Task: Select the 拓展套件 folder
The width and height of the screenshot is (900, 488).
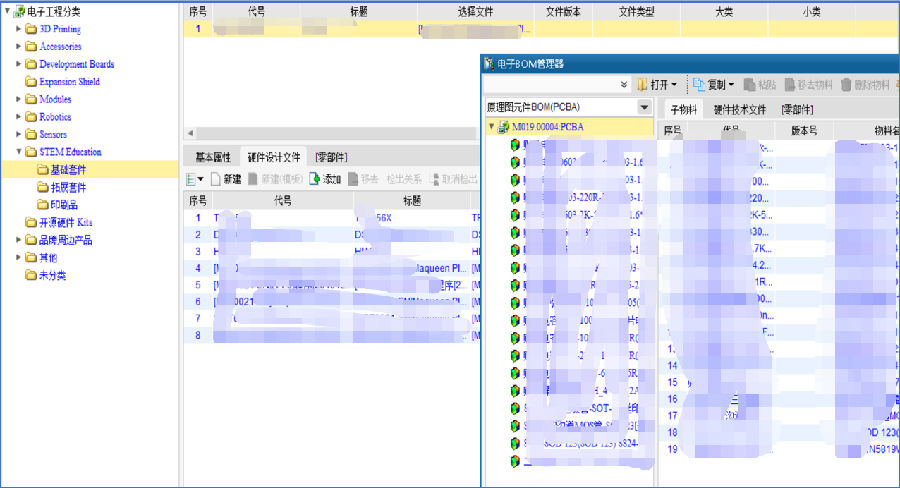Action: click(67, 187)
